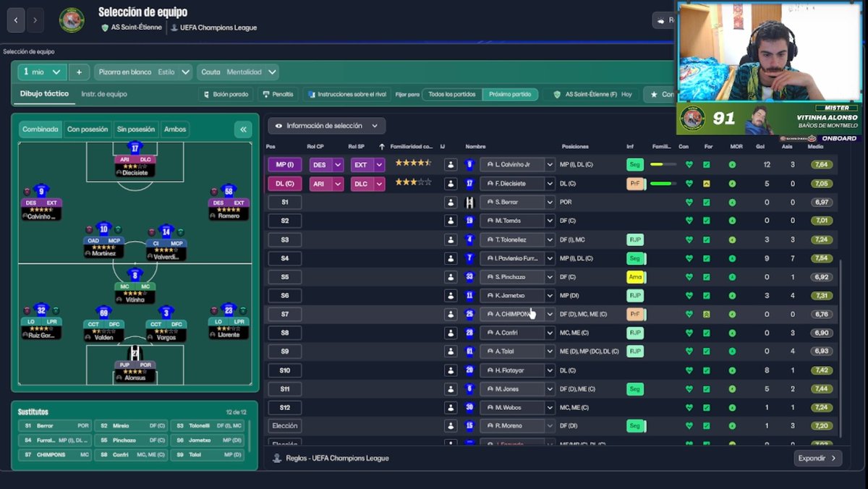The height and width of the screenshot is (489, 868).
Task: Open player profile icon for S. Berrar
Action: (451, 203)
